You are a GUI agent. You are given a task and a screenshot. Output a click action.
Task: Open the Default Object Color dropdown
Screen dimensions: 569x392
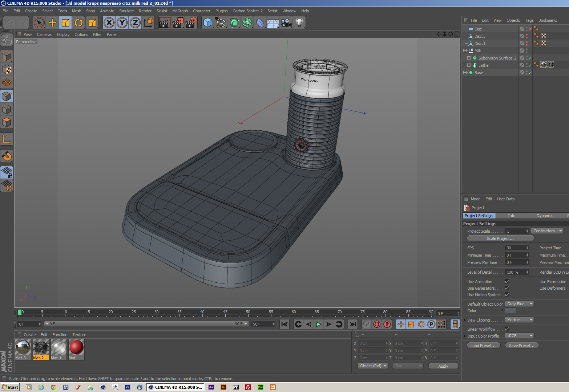tap(520, 304)
